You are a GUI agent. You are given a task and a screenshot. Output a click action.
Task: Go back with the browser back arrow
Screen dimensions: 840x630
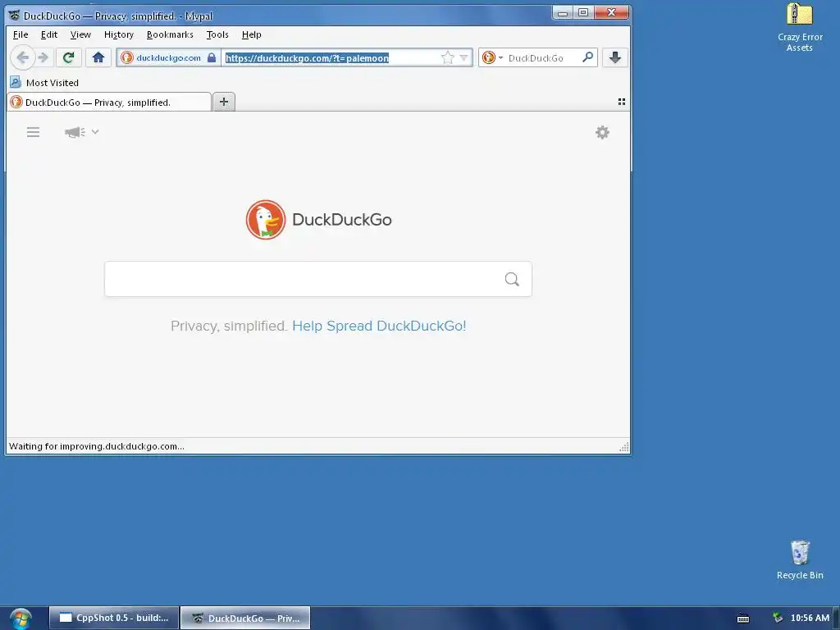click(x=22, y=57)
